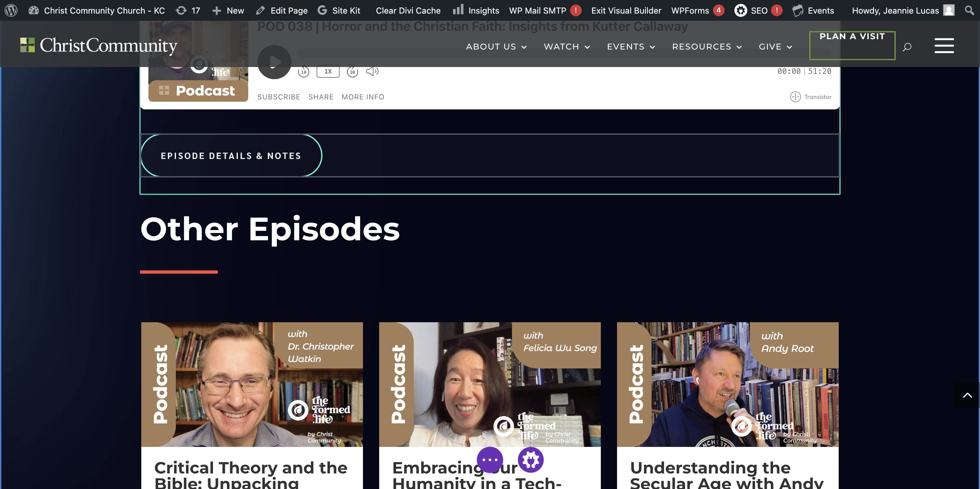Click the Episode Details & Notes button
The image size is (980, 489).
click(231, 155)
